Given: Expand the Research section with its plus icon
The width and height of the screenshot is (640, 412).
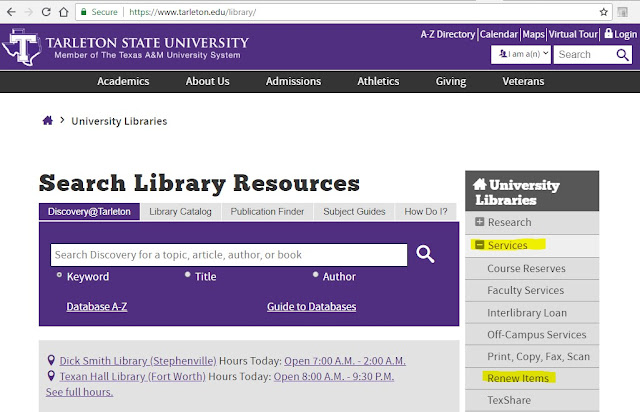Looking at the screenshot, I should (480, 222).
